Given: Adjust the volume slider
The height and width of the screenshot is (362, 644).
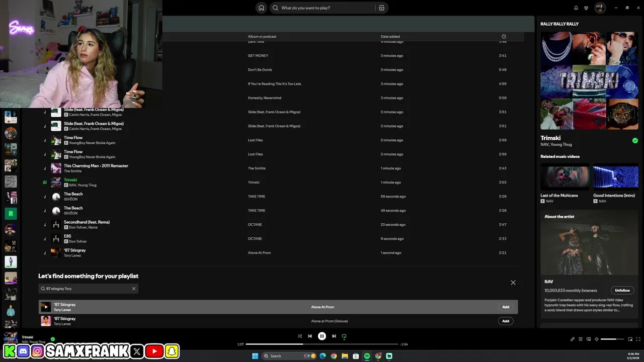Looking at the screenshot, I should tap(612, 339).
